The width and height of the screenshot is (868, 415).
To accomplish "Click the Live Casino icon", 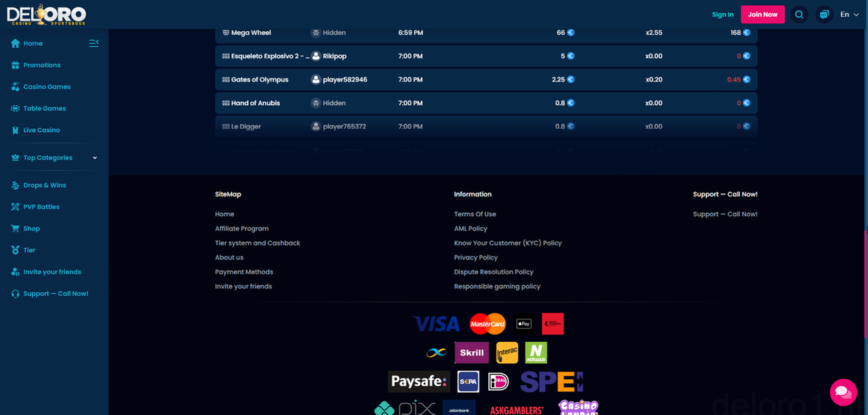I will [x=16, y=130].
